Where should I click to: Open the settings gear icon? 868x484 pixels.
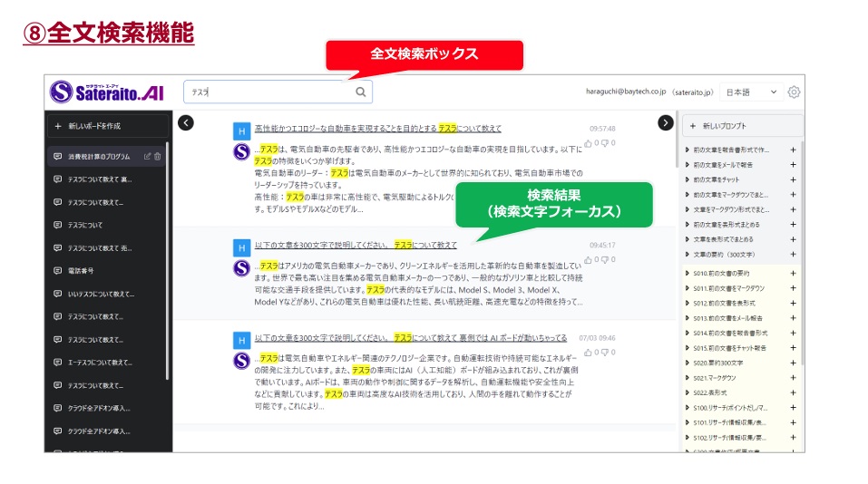794,92
